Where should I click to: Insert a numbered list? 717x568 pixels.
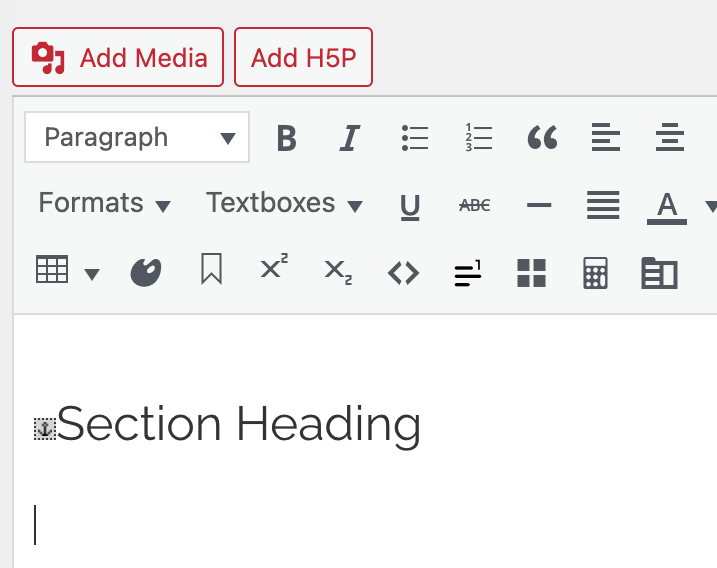click(479, 138)
